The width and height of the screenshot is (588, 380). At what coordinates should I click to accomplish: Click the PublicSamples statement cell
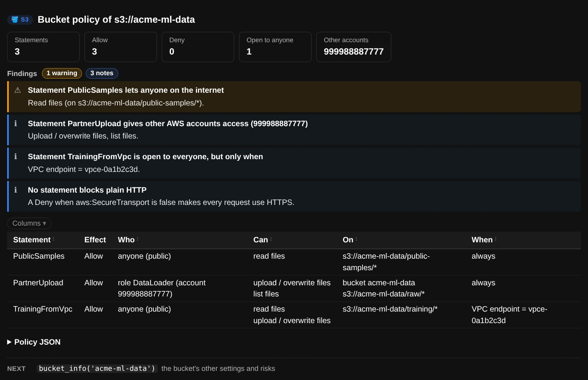[x=39, y=256]
